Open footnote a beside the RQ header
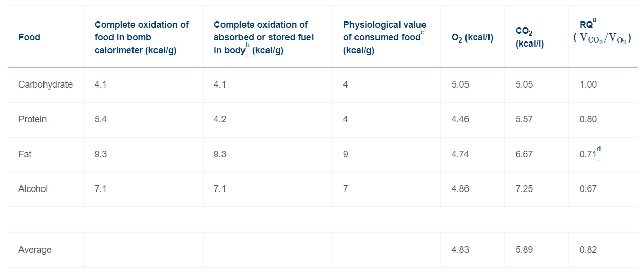This screenshot has width=644, height=276. point(595,19)
